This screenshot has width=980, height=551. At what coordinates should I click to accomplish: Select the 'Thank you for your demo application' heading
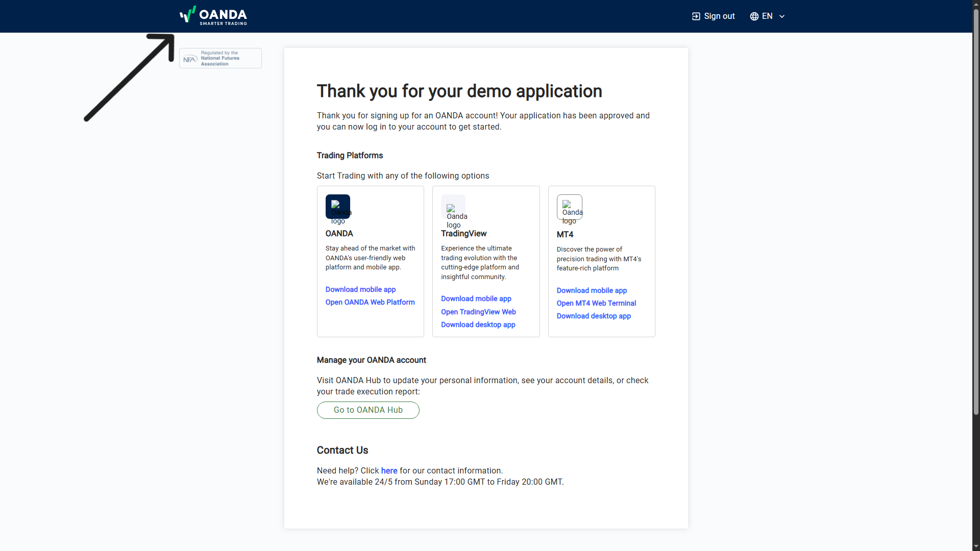point(459,91)
